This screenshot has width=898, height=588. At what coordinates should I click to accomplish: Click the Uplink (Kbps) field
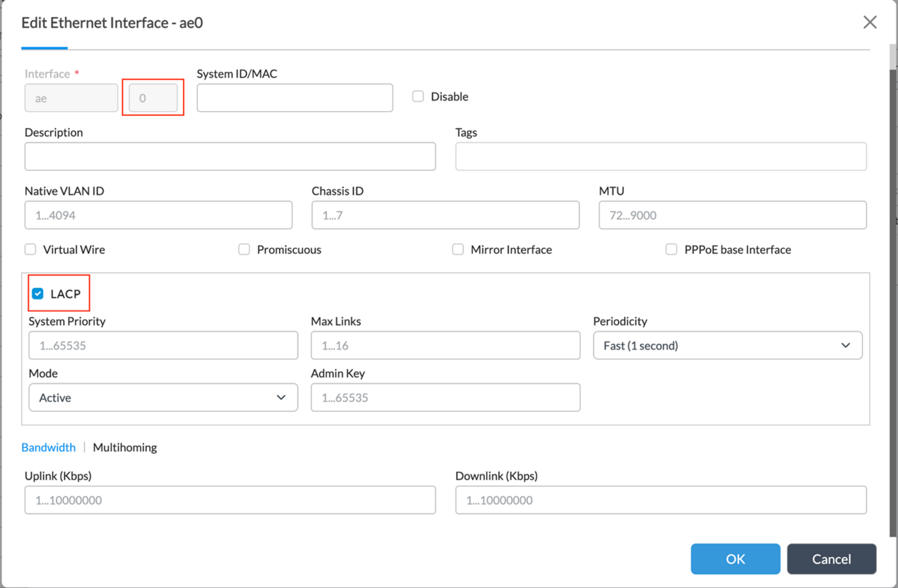point(229,499)
